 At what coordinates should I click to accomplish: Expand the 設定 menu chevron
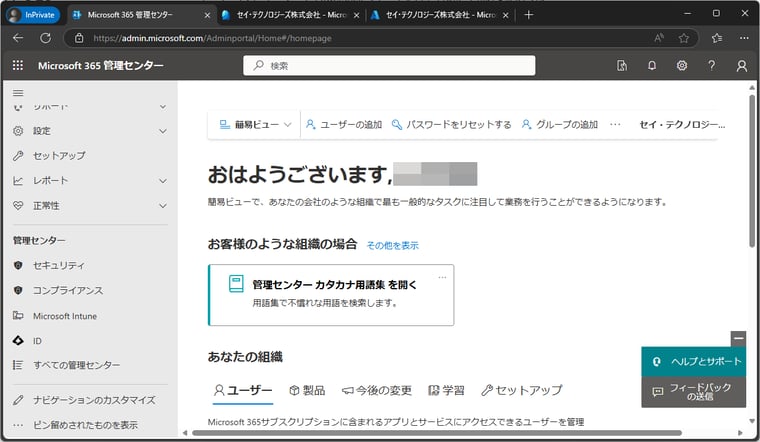[x=163, y=131]
